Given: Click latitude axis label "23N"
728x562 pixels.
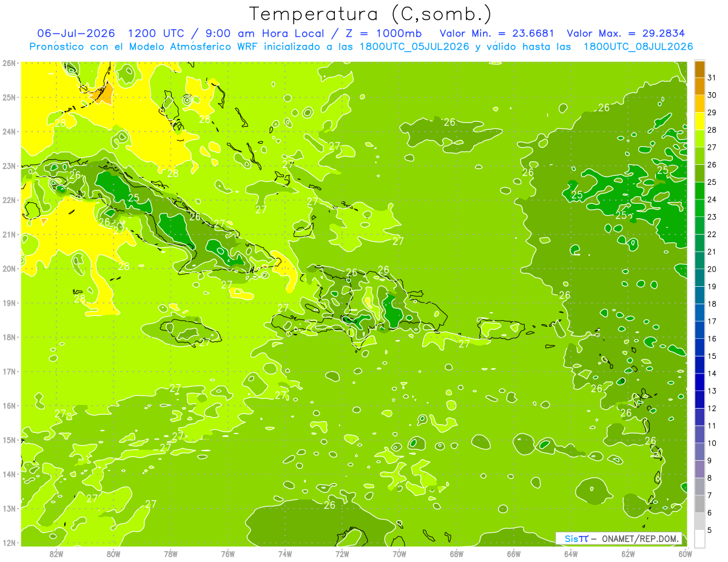Looking at the screenshot, I should pos(9,166).
